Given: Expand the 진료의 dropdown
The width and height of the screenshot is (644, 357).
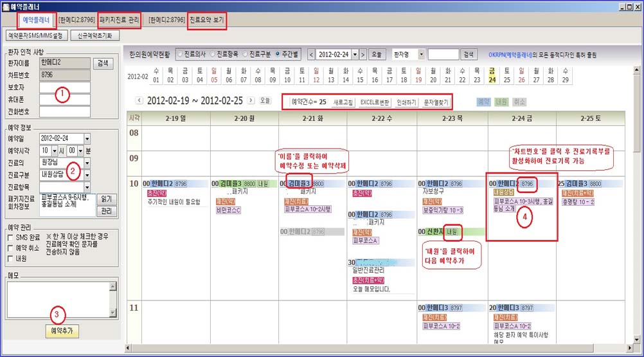Looking at the screenshot, I should tap(87, 163).
